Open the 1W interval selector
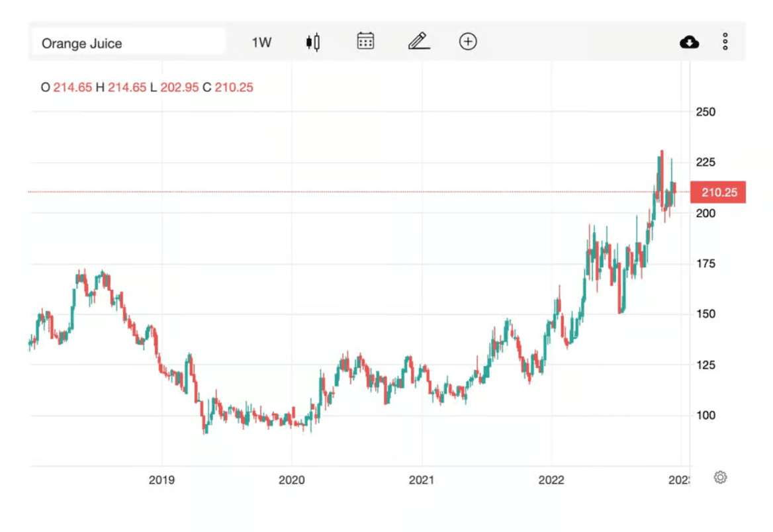Image resolution: width=773 pixels, height=532 pixels. [261, 43]
